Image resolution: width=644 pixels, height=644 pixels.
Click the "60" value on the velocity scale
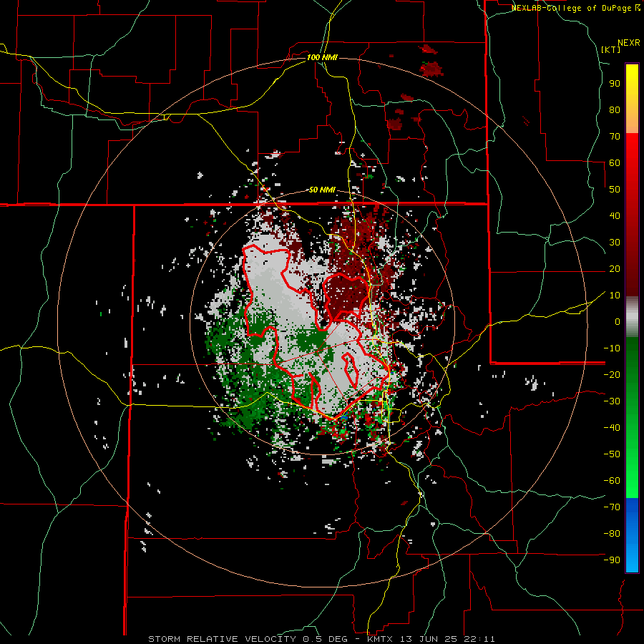point(615,162)
